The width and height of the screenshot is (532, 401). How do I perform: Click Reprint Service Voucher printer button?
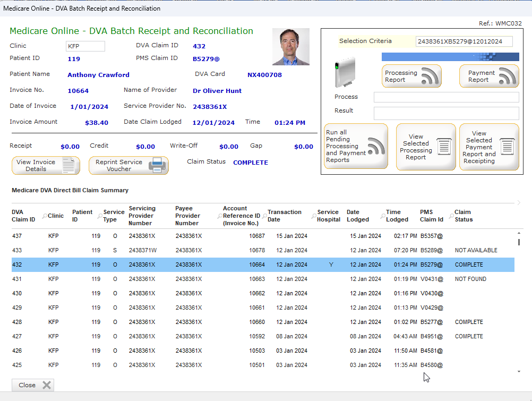(x=128, y=165)
